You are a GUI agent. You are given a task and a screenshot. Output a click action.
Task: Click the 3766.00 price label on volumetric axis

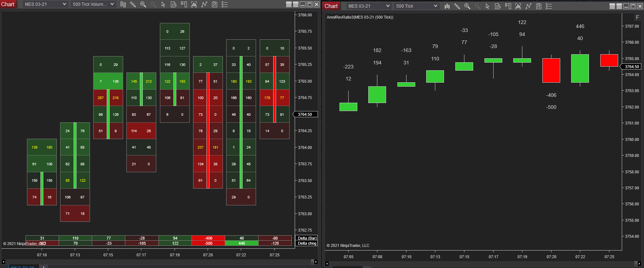[305, 15]
